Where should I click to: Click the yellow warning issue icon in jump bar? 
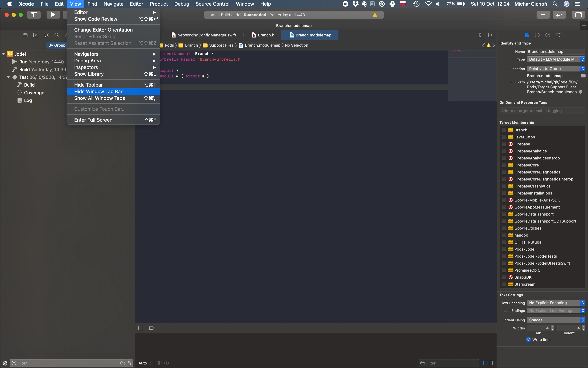488,45
